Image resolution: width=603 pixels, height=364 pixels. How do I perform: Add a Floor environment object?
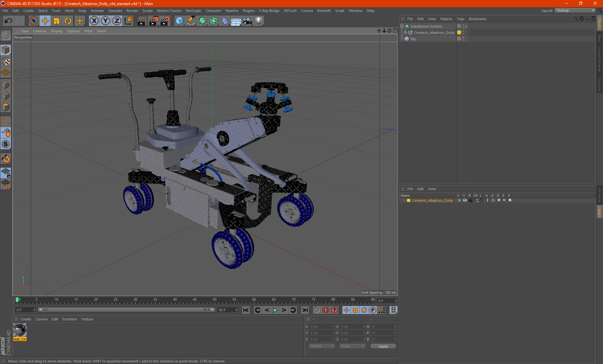click(x=236, y=21)
